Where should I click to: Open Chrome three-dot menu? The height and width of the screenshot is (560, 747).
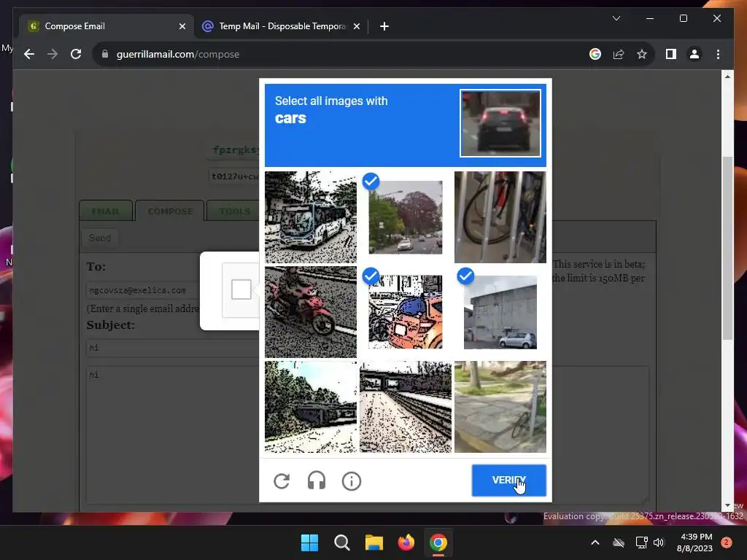pyautogui.click(x=718, y=54)
